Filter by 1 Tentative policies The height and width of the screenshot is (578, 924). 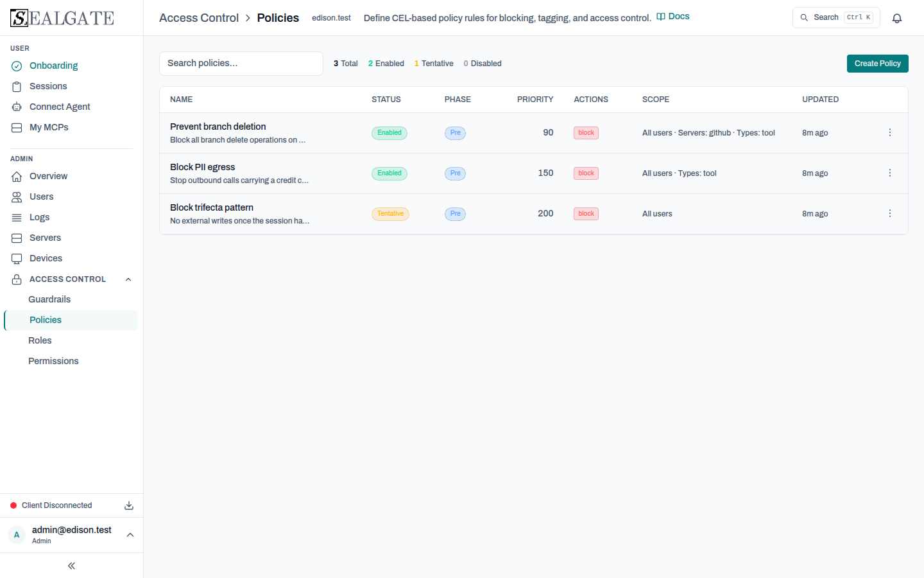(434, 64)
